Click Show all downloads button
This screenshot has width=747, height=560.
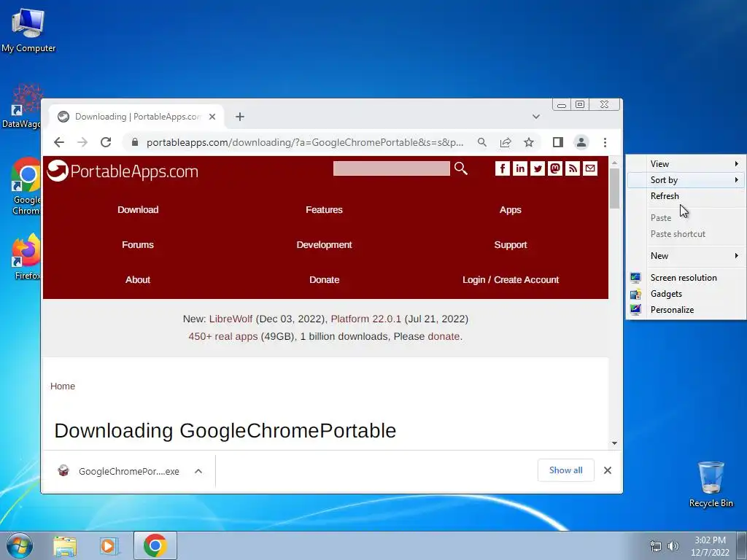565,470
